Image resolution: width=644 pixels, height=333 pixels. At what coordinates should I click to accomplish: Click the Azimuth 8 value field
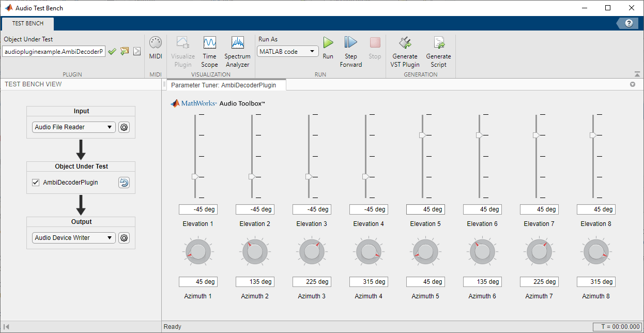tap(596, 282)
